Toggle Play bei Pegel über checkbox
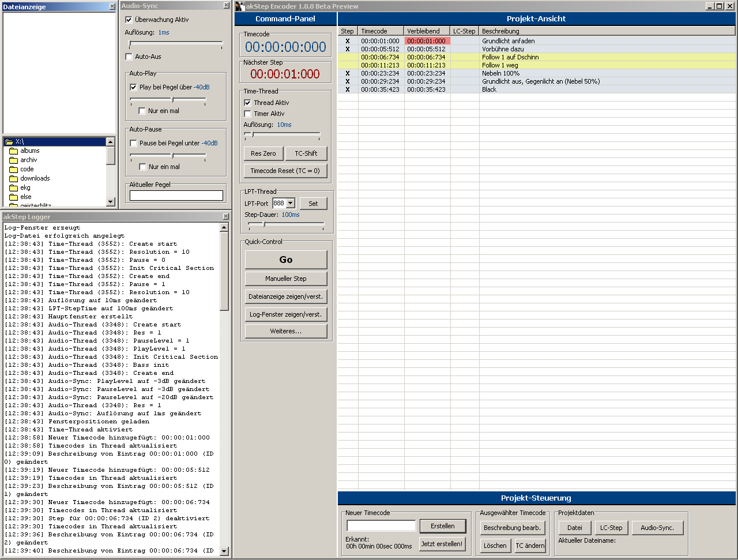This screenshot has width=738, height=560. click(133, 87)
